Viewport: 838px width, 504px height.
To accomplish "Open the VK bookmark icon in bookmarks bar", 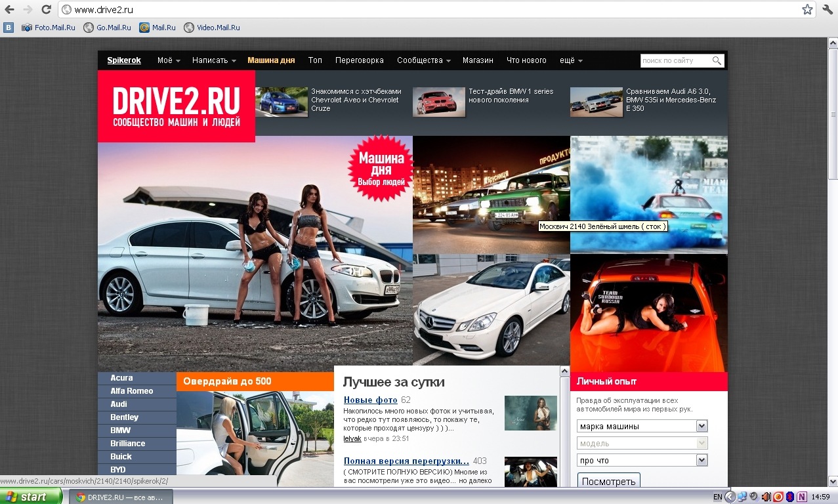I will click(x=9, y=28).
